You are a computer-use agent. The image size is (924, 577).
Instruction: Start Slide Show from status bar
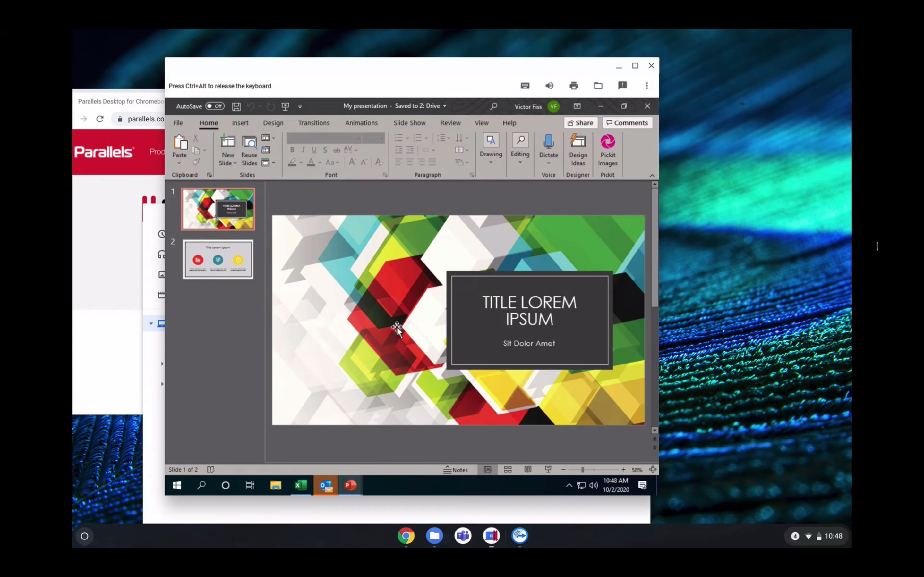(549, 470)
